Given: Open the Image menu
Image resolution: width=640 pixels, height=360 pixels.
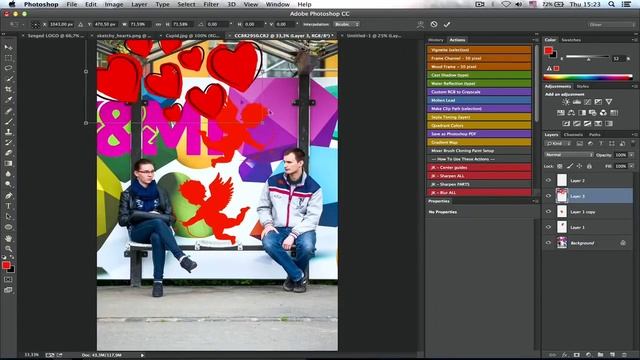Looking at the screenshot, I should [114, 4].
